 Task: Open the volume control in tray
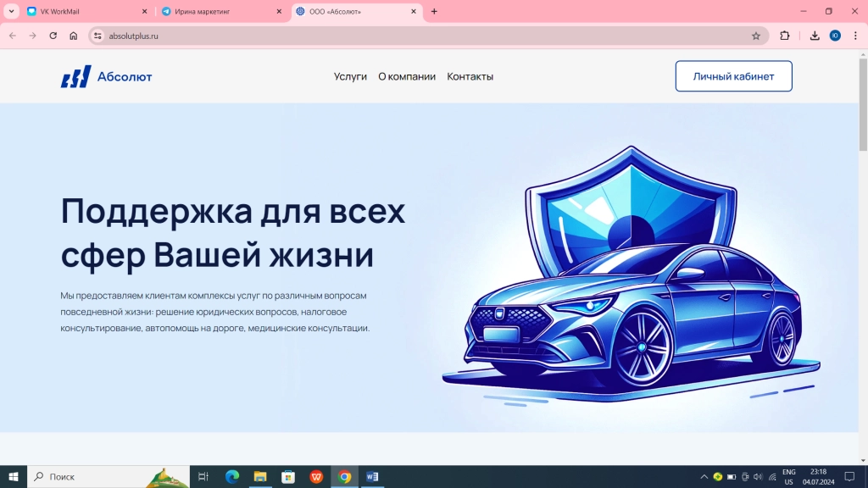coord(759,476)
